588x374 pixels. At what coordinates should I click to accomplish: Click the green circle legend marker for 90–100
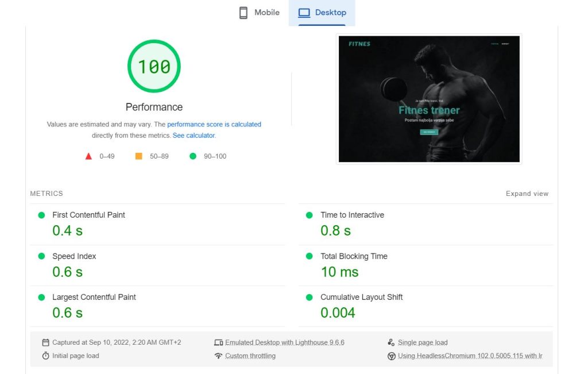(x=193, y=155)
